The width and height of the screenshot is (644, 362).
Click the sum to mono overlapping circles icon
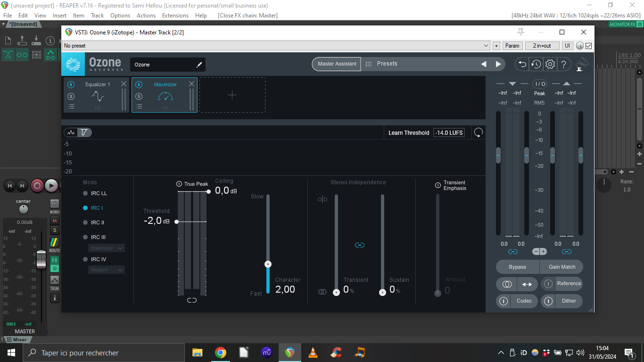[x=507, y=284]
